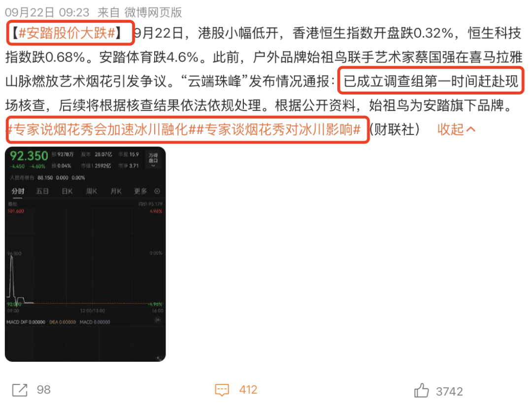Open the stock chart image thumbnail

85,254
